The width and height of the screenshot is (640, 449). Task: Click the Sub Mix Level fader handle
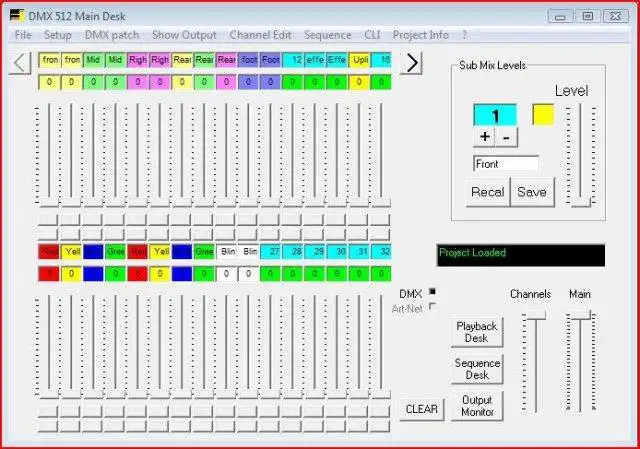tap(581, 202)
